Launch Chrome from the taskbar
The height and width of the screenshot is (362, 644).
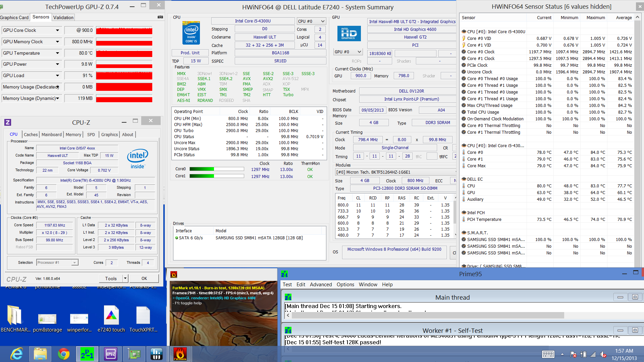pos(64,354)
